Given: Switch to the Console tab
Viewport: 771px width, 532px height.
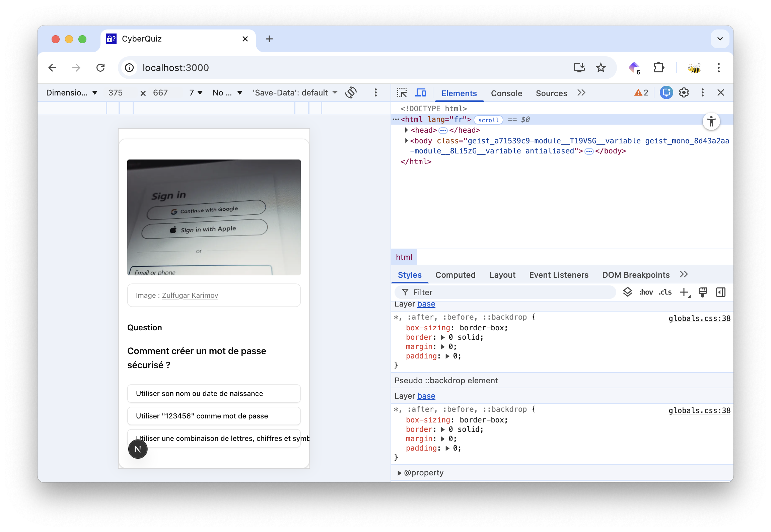Looking at the screenshot, I should tap(506, 93).
